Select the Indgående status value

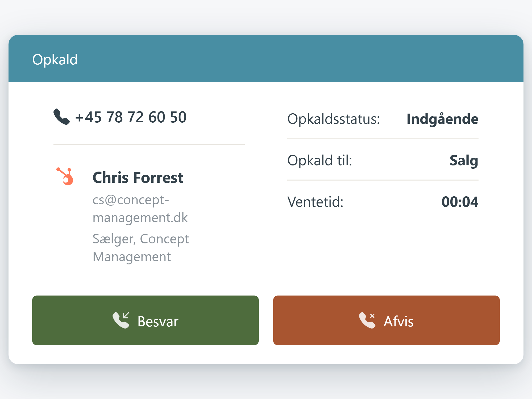(x=442, y=119)
